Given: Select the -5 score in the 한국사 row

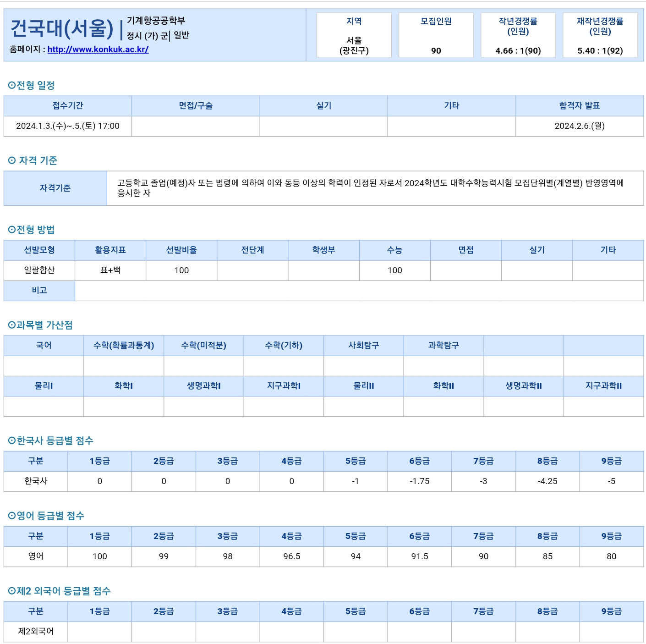Looking at the screenshot, I should click(612, 481).
